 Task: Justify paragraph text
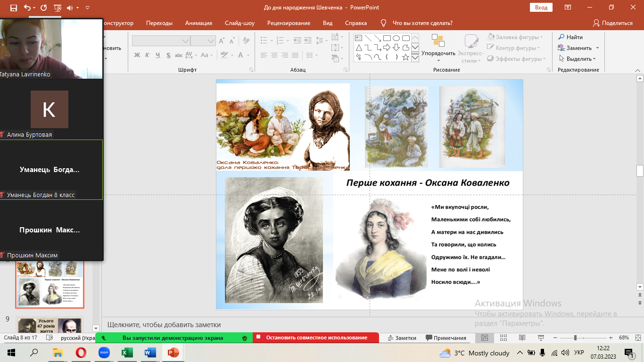(295, 55)
